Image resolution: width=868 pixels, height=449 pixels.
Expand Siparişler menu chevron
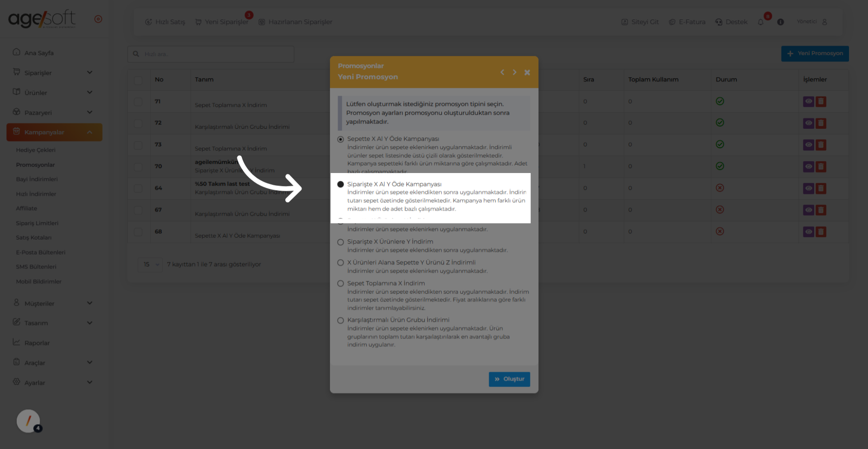click(x=90, y=72)
